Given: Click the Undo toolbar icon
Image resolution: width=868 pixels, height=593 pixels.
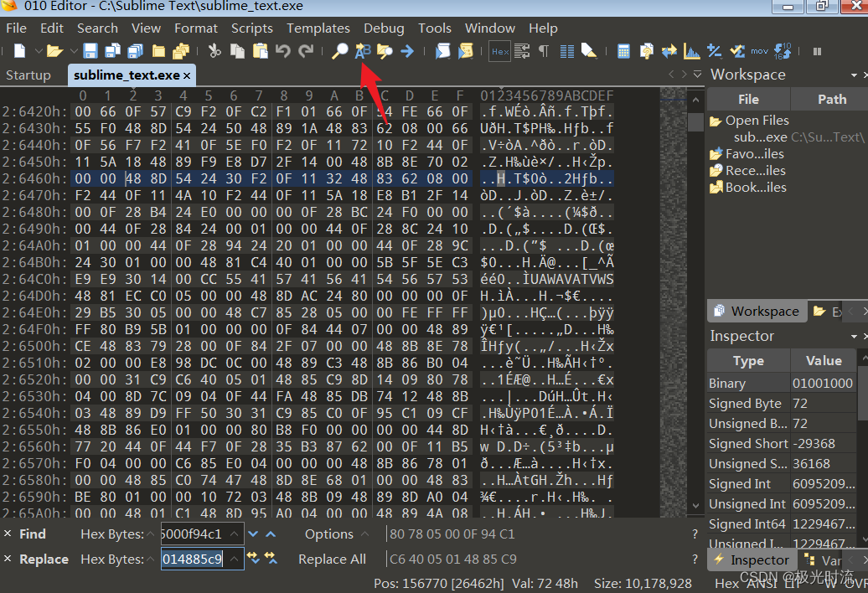Looking at the screenshot, I should (x=283, y=51).
